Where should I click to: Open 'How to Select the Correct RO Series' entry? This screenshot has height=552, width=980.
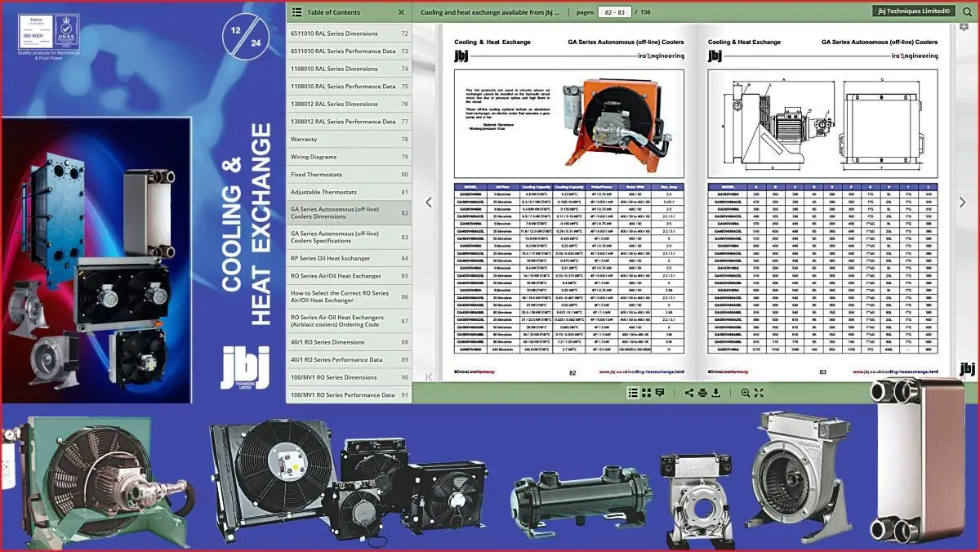(349, 296)
